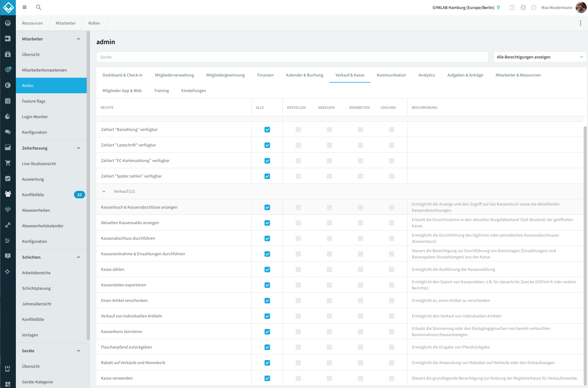Uncheck Zahlart "Barzahlung" verfügbar checkbox

point(267,130)
